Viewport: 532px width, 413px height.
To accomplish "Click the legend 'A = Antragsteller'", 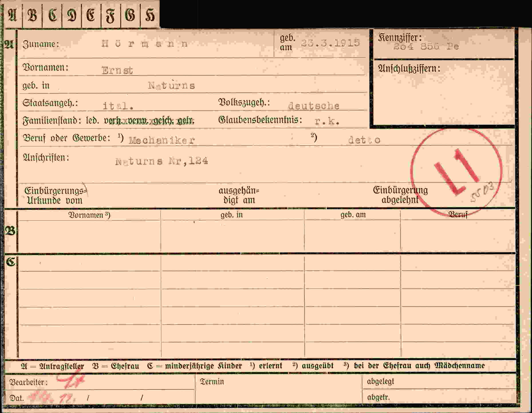I will tap(52, 366).
